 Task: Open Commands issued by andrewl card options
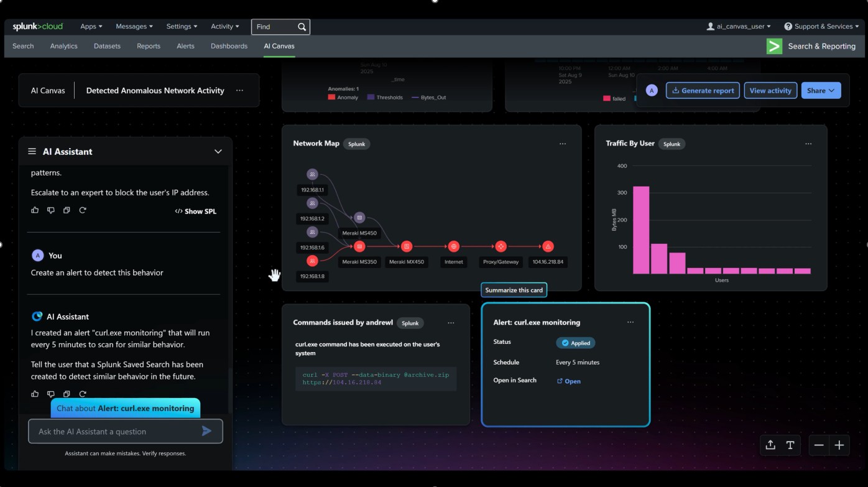[451, 323]
